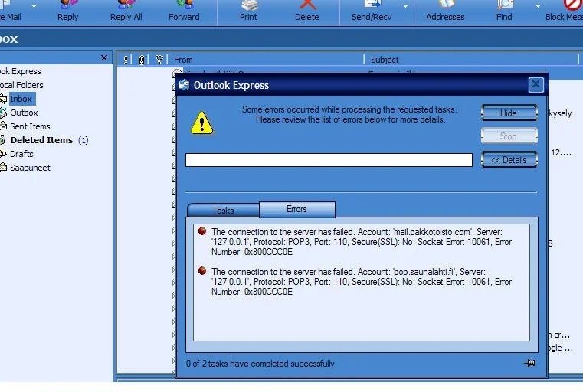The height and width of the screenshot is (392, 583).
Task: Click the Hide button in the dialog
Action: tap(509, 113)
